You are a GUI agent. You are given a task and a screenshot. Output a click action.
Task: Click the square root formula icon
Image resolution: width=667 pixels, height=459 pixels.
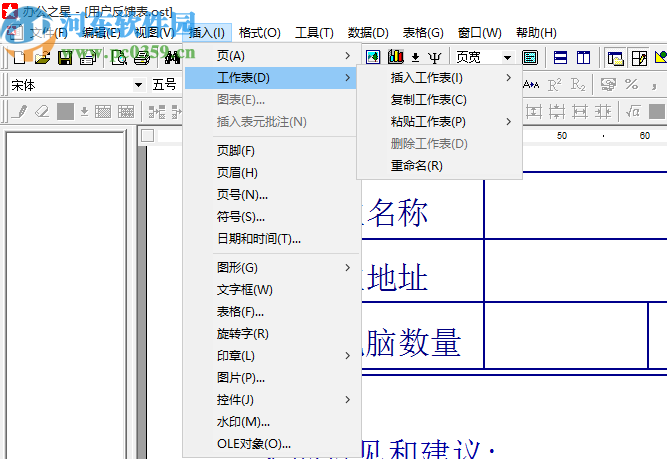pos(633,112)
